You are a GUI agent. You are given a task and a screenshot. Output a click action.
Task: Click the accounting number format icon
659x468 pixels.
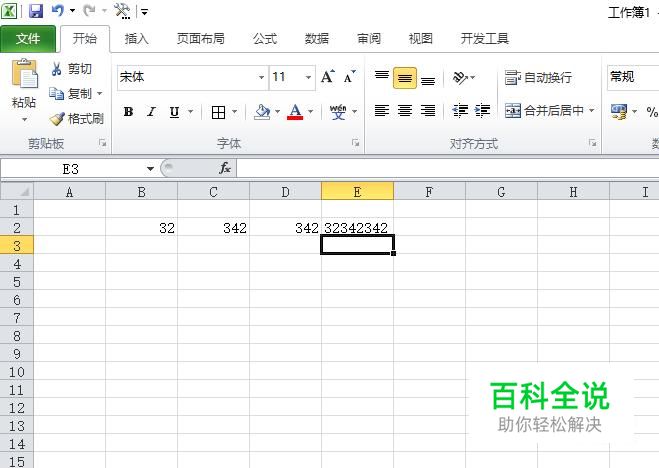click(619, 112)
